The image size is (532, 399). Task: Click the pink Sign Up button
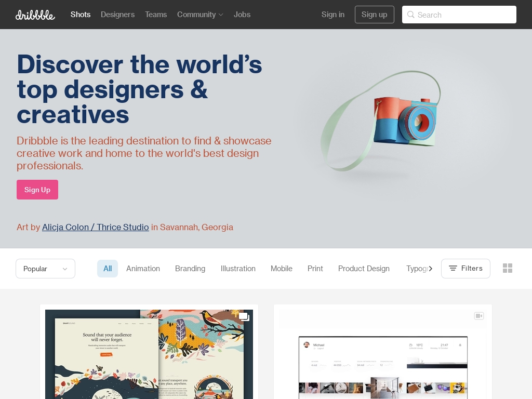pos(37,190)
